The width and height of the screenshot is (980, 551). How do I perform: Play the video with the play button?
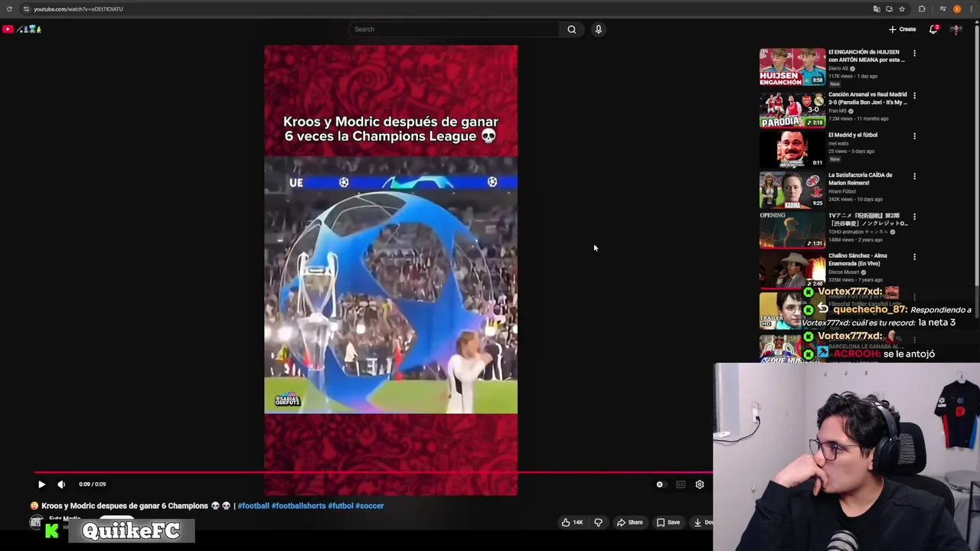click(x=41, y=484)
